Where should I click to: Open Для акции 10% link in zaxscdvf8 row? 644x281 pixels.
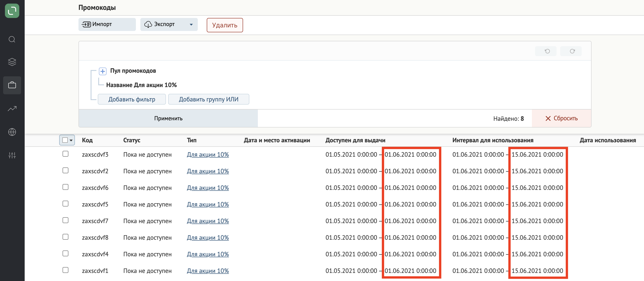[208, 237]
